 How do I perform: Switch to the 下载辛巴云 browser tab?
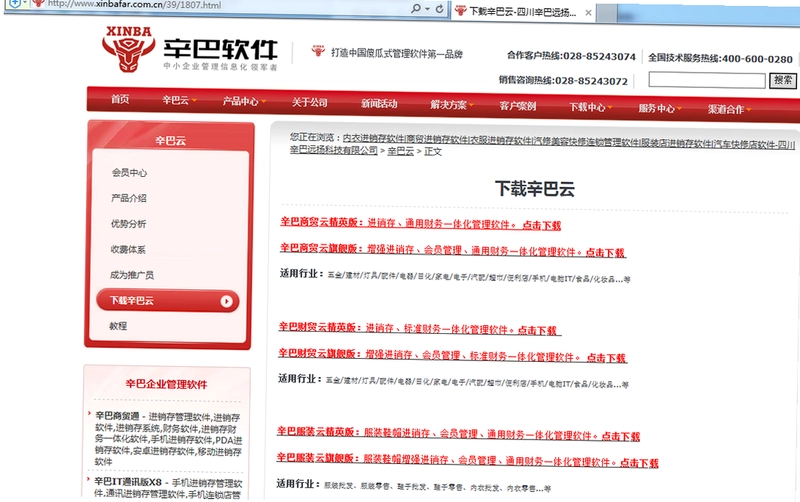(523, 12)
